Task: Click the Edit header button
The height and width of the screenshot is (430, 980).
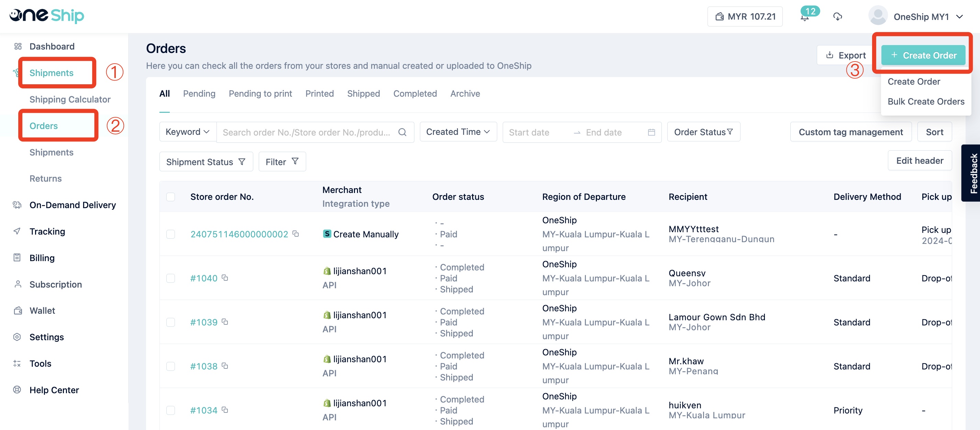Action: pyautogui.click(x=920, y=160)
